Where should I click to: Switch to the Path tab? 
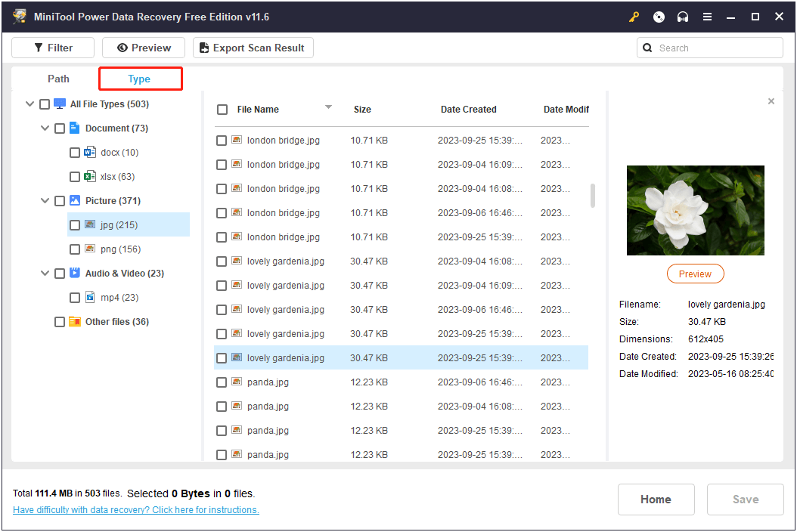click(58, 79)
